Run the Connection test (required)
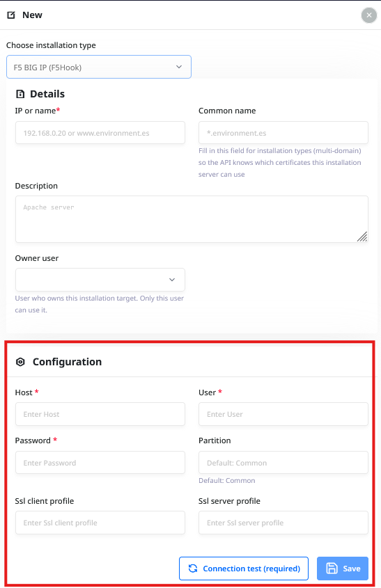This screenshot has height=588, width=381. point(244,569)
